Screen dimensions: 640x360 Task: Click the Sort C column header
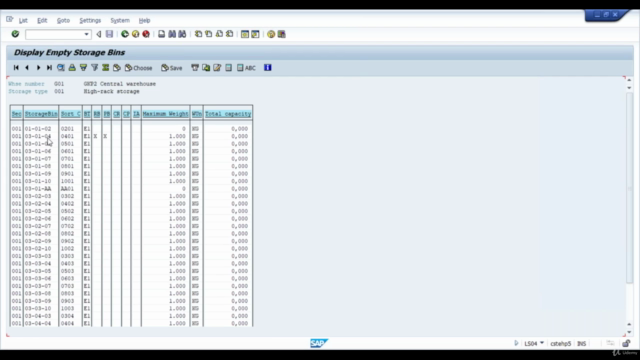click(x=71, y=114)
